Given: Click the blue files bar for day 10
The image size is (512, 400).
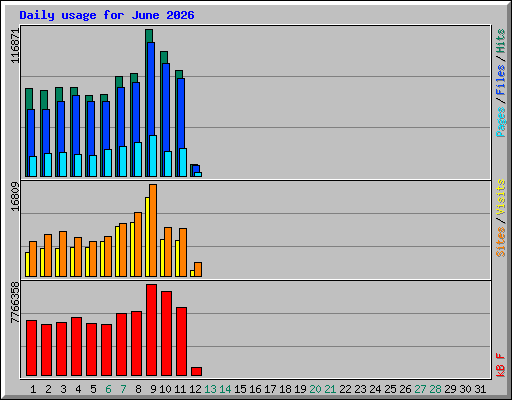Looking at the screenshot, I should tap(166, 107).
